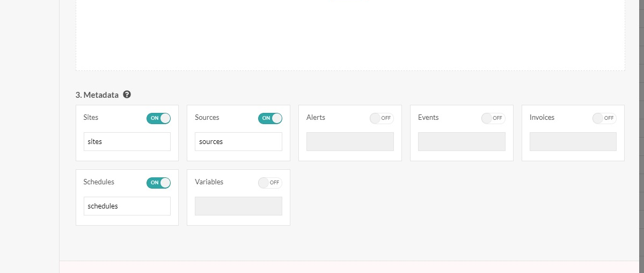Click the disabled Events text field
The height and width of the screenshot is (273, 644).
[x=462, y=142]
